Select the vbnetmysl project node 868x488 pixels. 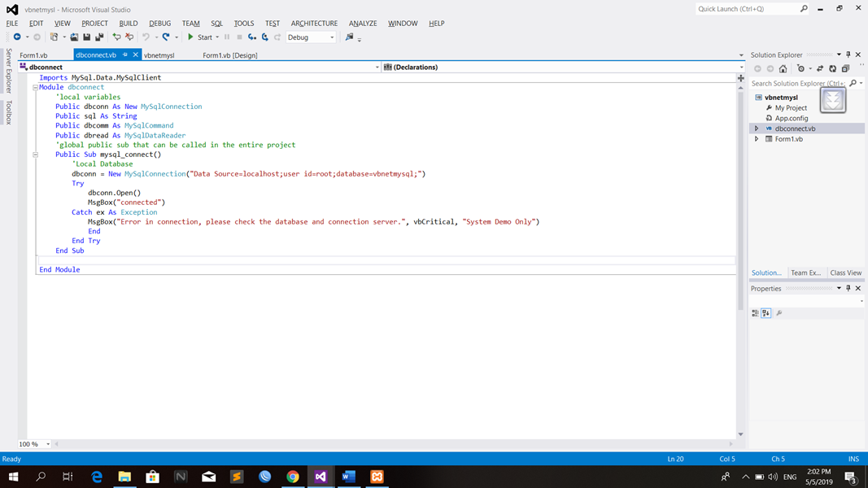pyautogui.click(x=781, y=98)
